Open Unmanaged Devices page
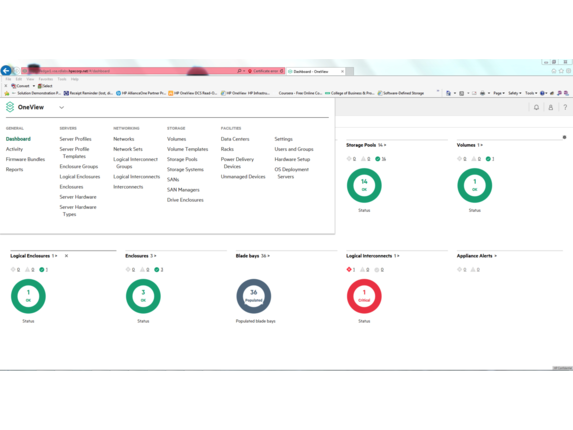The width and height of the screenshot is (573, 430). point(243,176)
